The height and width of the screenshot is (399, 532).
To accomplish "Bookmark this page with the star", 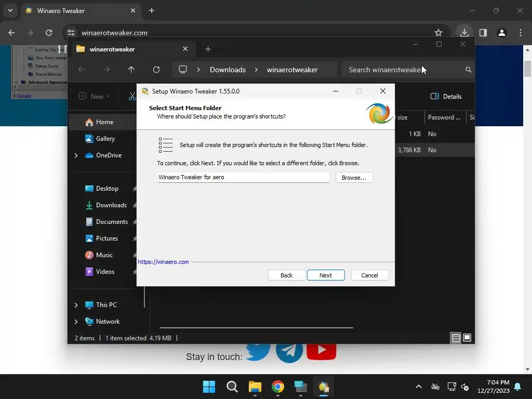I will click(438, 33).
